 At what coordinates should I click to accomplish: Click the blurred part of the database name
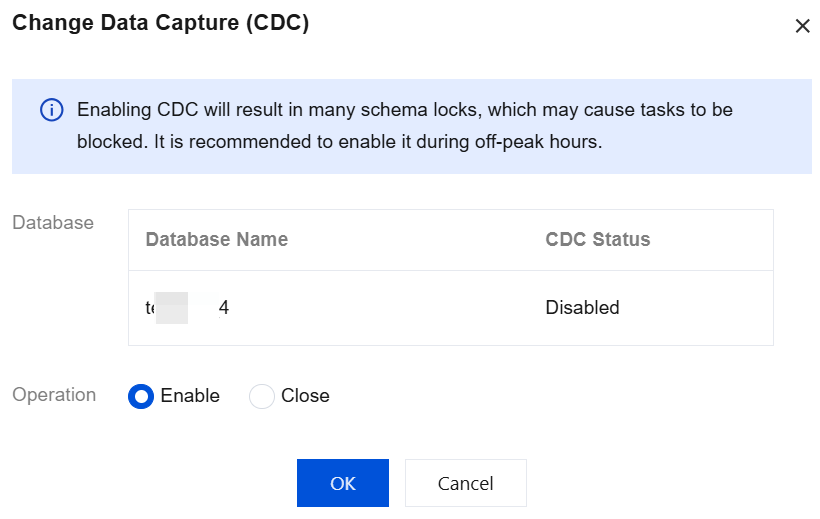click(x=172, y=308)
